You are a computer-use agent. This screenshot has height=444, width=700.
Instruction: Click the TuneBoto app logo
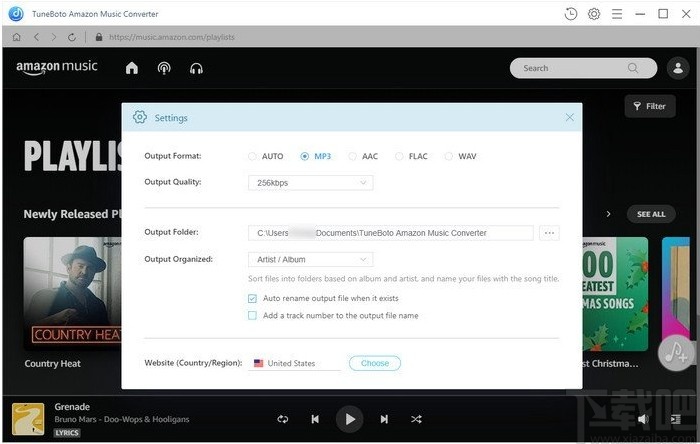point(16,14)
